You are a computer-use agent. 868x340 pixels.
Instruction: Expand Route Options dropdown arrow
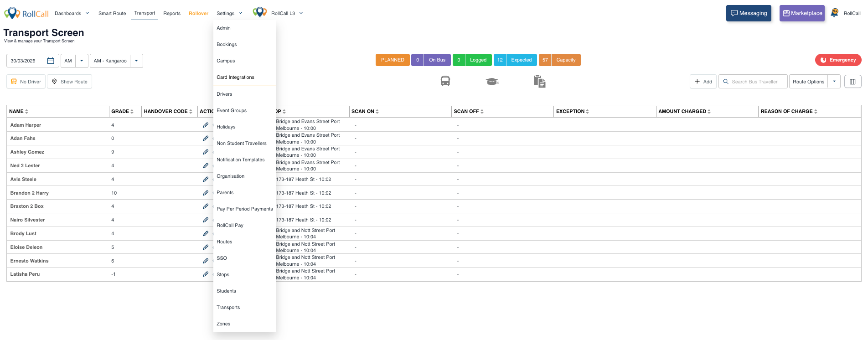834,82
